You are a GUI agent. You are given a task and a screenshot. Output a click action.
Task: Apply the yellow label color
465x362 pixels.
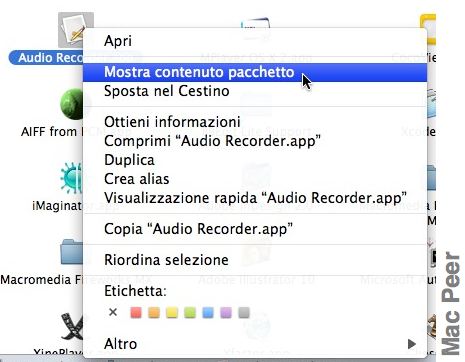click(x=172, y=313)
